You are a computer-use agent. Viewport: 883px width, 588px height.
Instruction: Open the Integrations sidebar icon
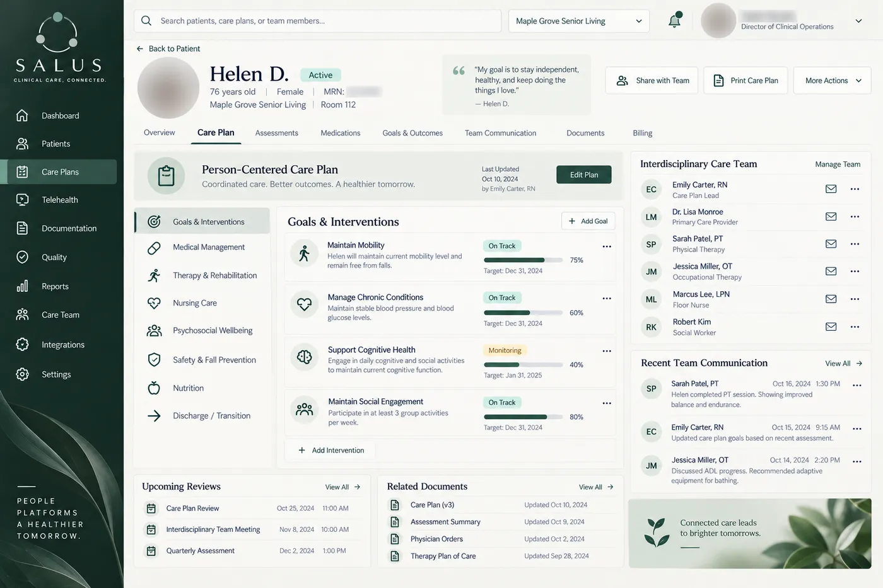(x=22, y=345)
